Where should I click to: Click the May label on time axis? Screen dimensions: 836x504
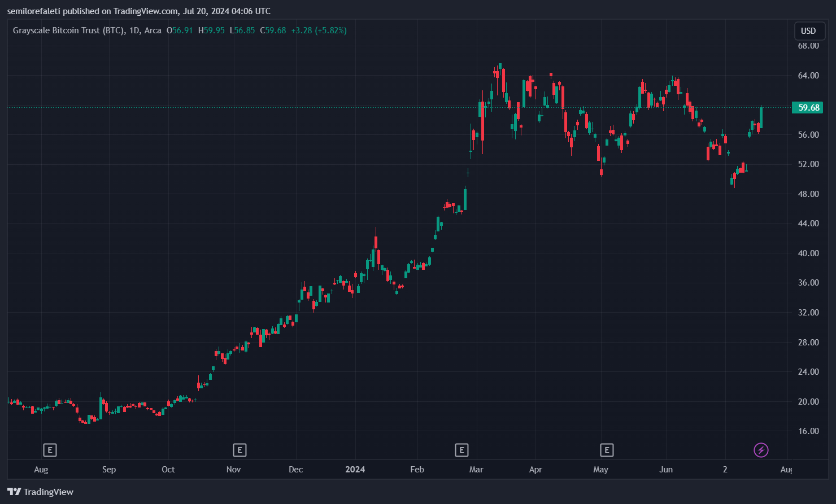point(601,470)
